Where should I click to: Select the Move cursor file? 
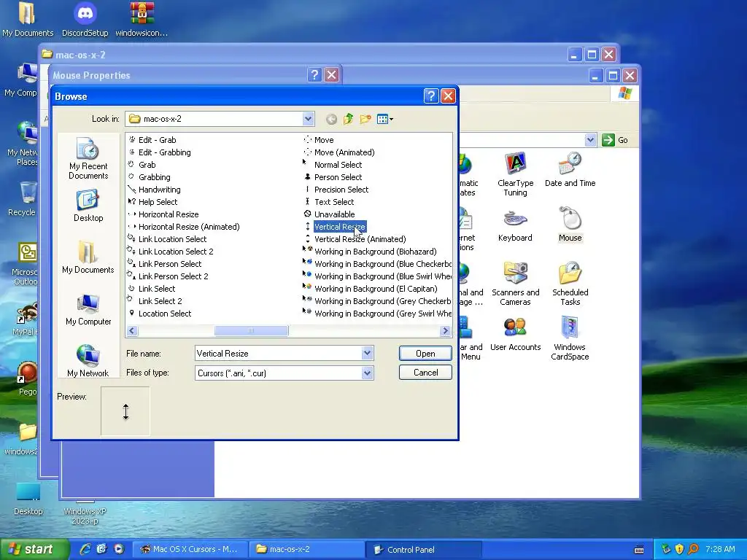point(319,140)
